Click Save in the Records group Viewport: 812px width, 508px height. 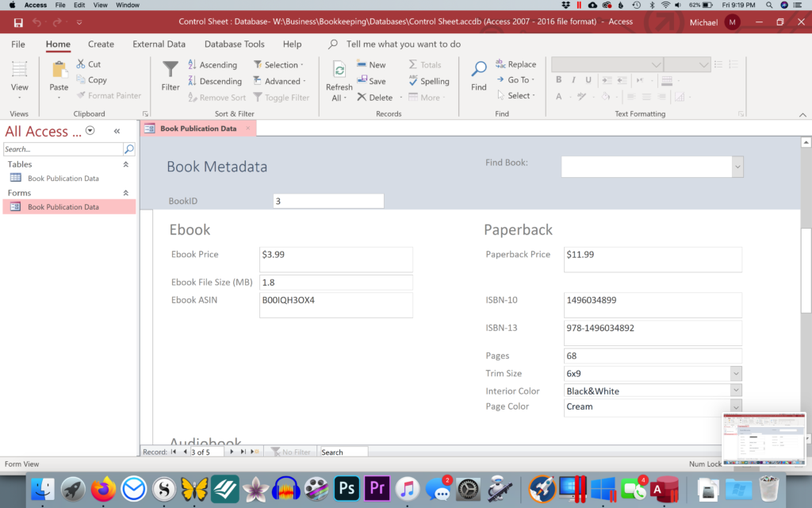(x=371, y=82)
